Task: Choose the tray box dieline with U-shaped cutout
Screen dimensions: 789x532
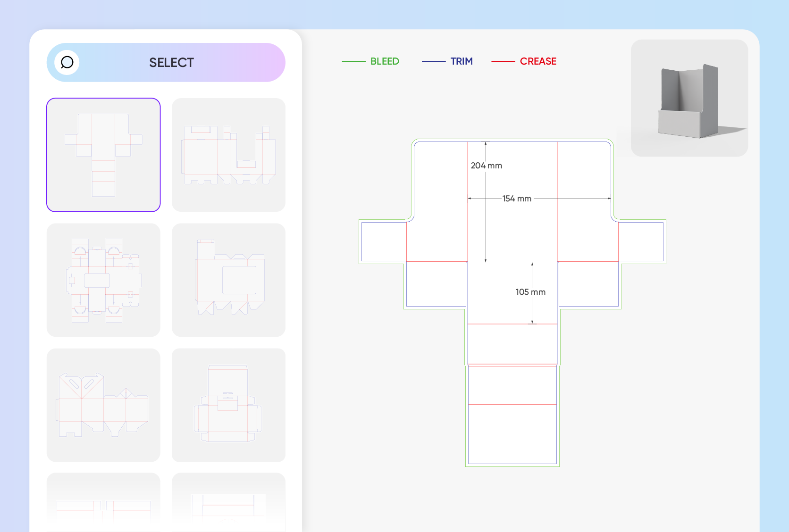Action: pos(228,155)
